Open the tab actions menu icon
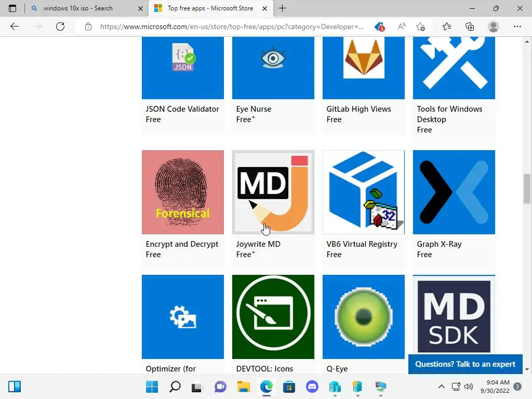Screen dimensions: 532x399 coord(12,8)
